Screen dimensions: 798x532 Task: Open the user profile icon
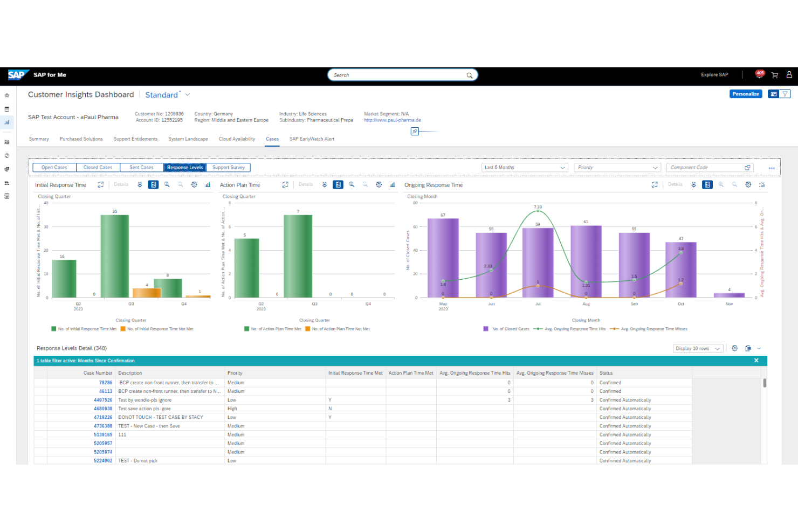pos(789,75)
